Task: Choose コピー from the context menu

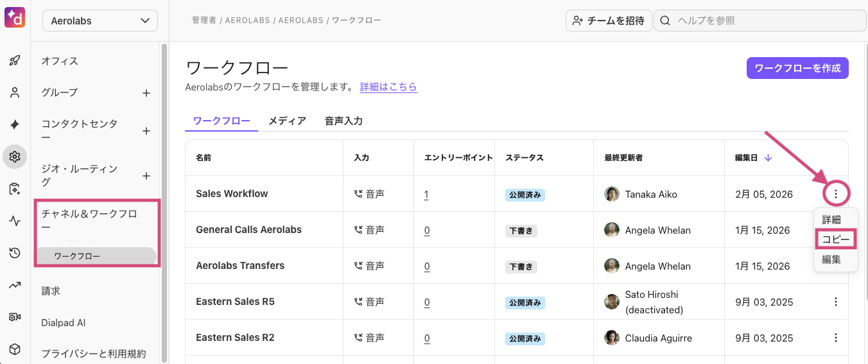Action: (x=835, y=239)
